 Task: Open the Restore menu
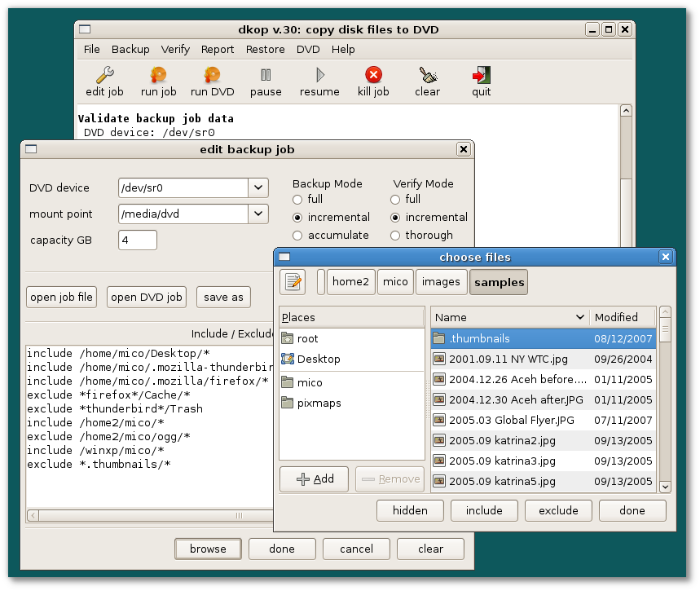265,49
